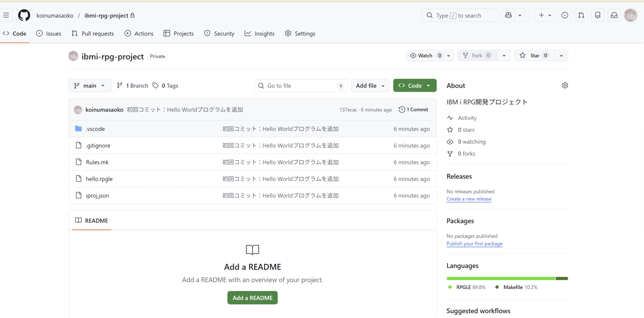Open the pull requests header icon
Viewport: 644px width, 318px height.
click(581, 15)
